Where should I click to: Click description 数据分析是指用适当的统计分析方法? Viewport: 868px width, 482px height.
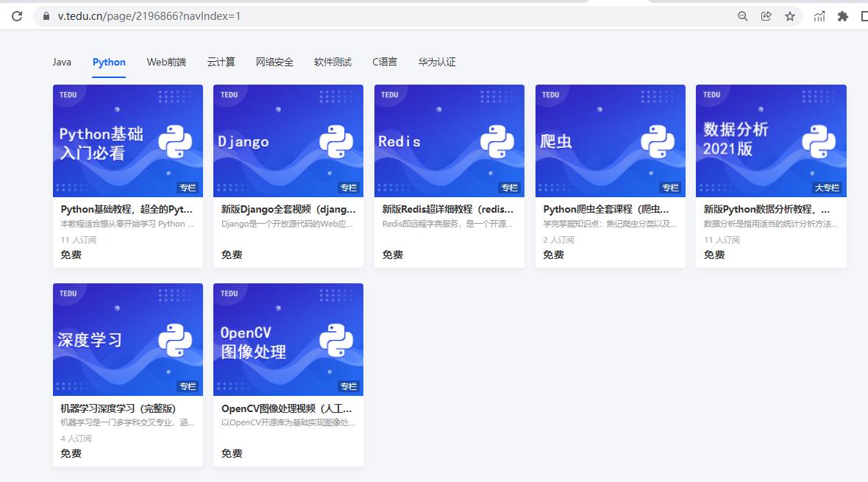pyautogui.click(x=771, y=224)
